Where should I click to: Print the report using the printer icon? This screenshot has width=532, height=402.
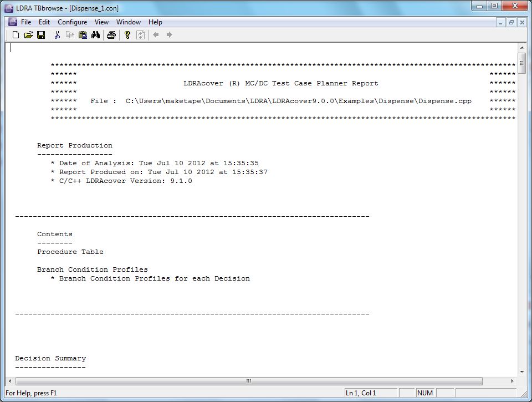click(111, 35)
